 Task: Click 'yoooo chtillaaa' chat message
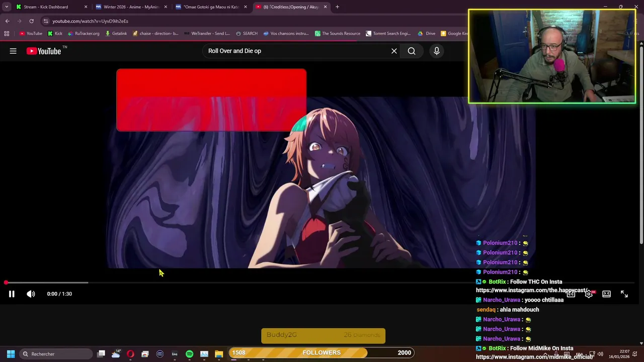(544, 300)
